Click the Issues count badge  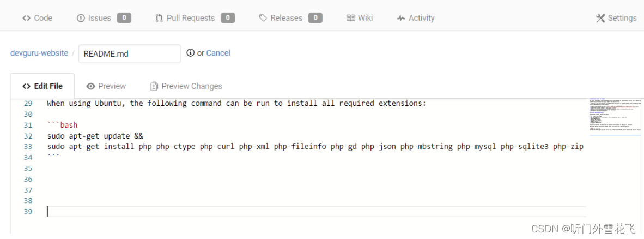pyautogui.click(x=124, y=18)
